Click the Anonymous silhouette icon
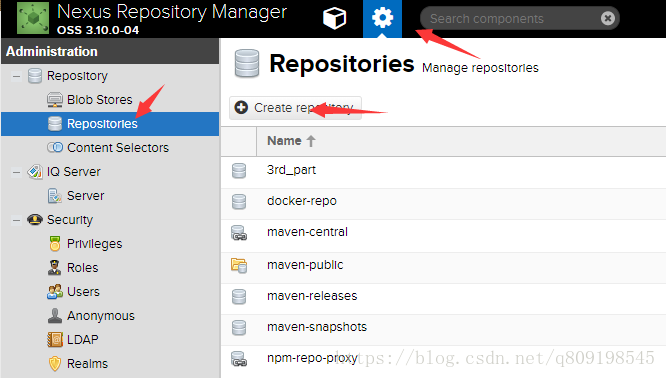Image resolution: width=666 pixels, height=378 pixels. point(55,316)
